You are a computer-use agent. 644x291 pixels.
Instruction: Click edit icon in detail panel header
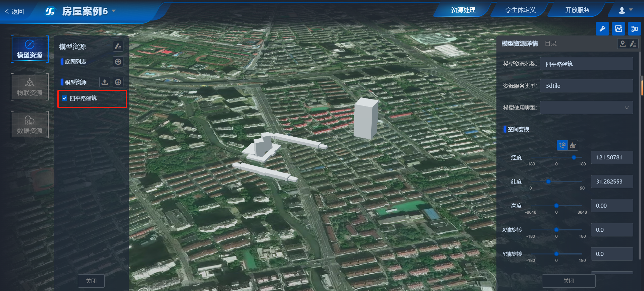pyautogui.click(x=633, y=44)
